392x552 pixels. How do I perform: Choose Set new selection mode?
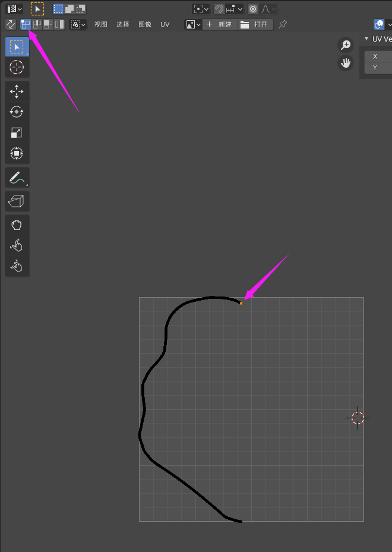[58, 9]
